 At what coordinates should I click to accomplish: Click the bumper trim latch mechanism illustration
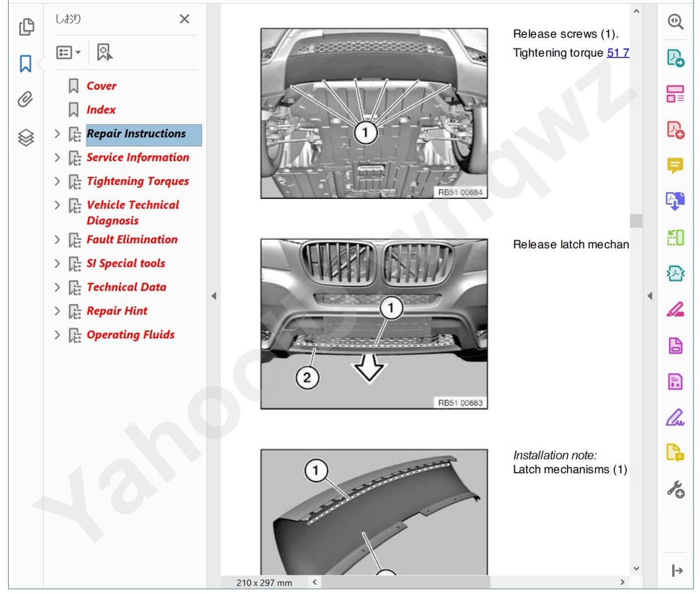click(374, 512)
